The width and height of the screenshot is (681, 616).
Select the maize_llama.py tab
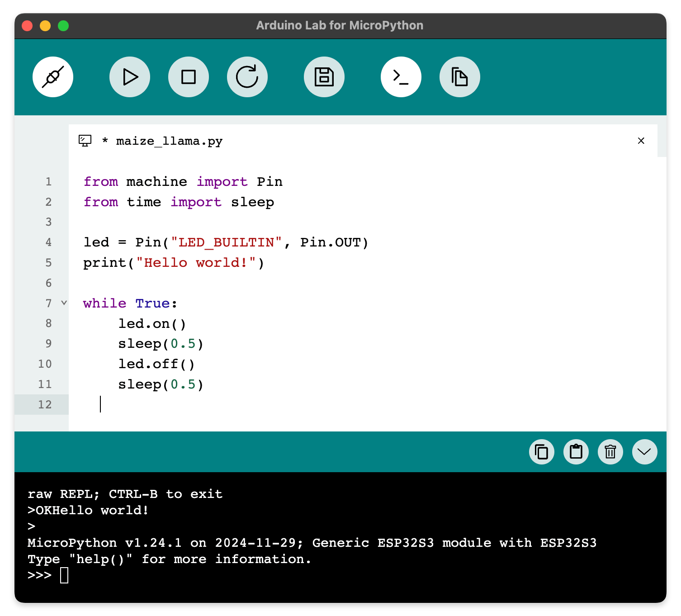(x=169, y=141)
